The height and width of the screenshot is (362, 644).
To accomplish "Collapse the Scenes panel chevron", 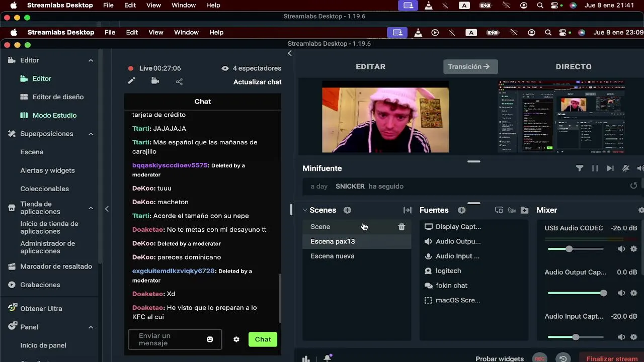I will (x=305, y=210).
